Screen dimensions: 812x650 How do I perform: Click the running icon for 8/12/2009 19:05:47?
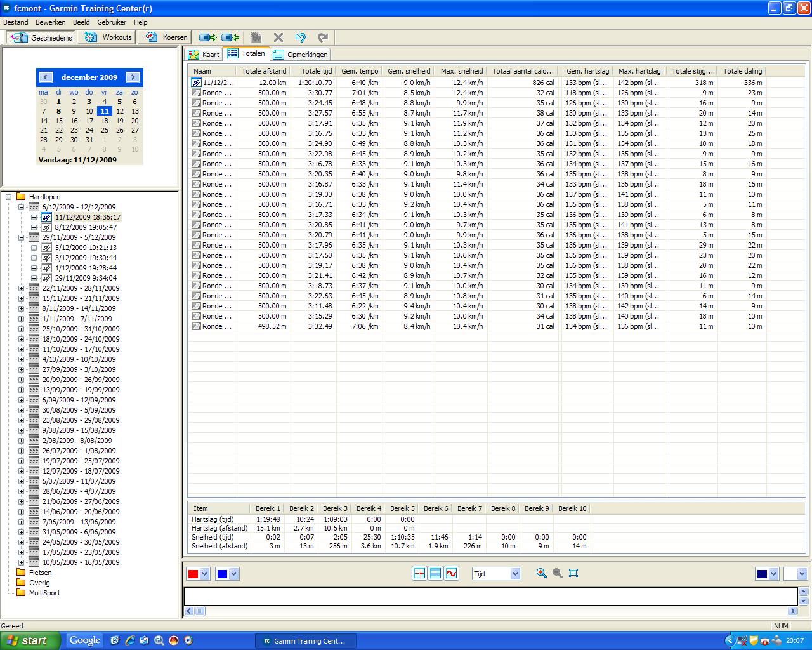[x=47, y=227]
